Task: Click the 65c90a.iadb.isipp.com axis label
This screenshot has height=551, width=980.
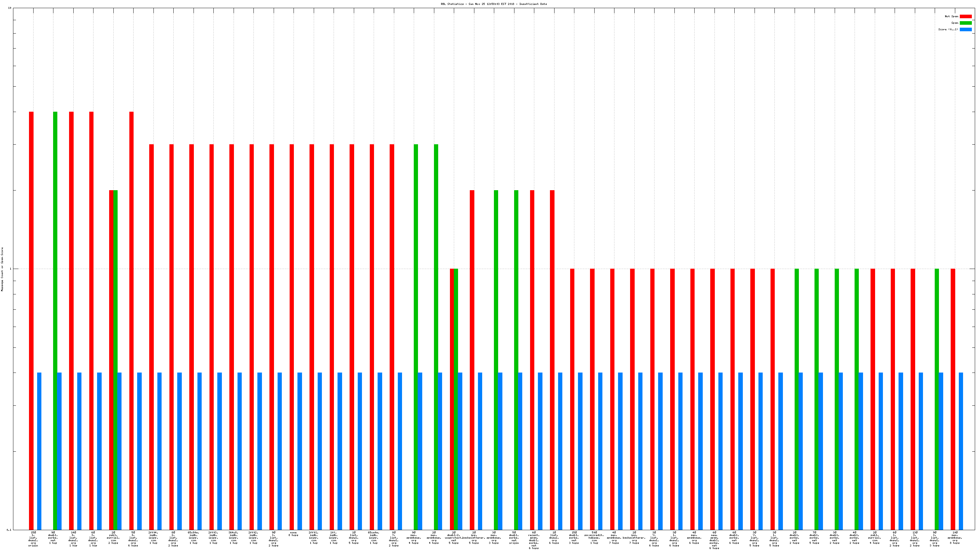Action: coord(193,538)
